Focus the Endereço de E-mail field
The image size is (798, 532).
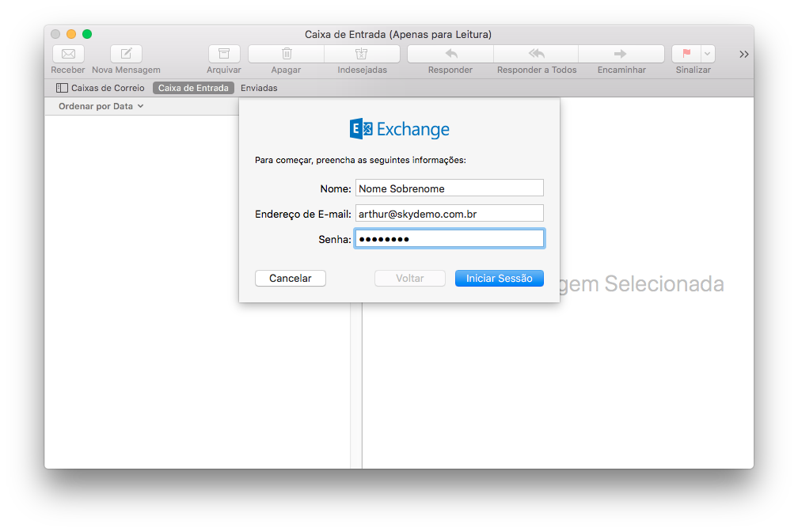tap(449, 214)
